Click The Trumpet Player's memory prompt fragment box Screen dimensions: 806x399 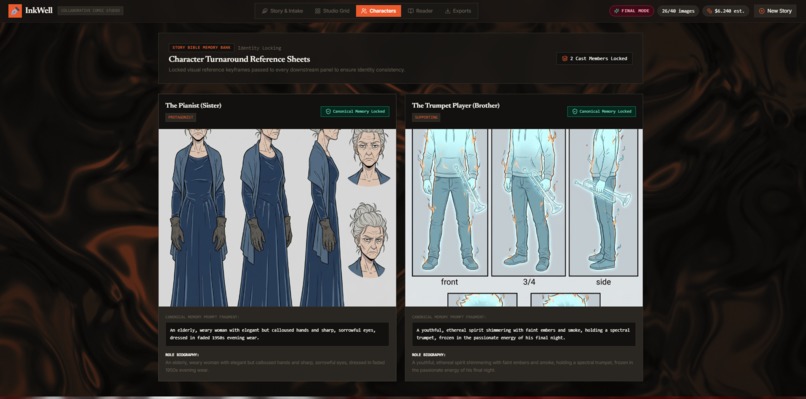(x=524, y=334)
